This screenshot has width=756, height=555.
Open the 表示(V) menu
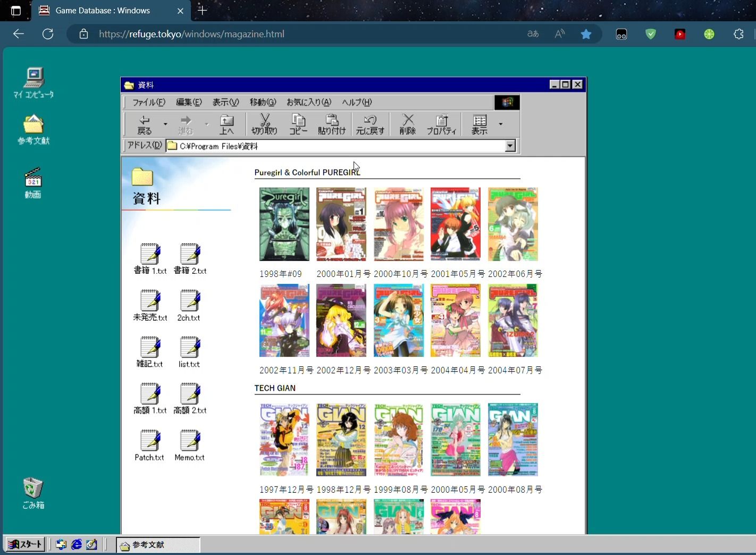point(226,102)
